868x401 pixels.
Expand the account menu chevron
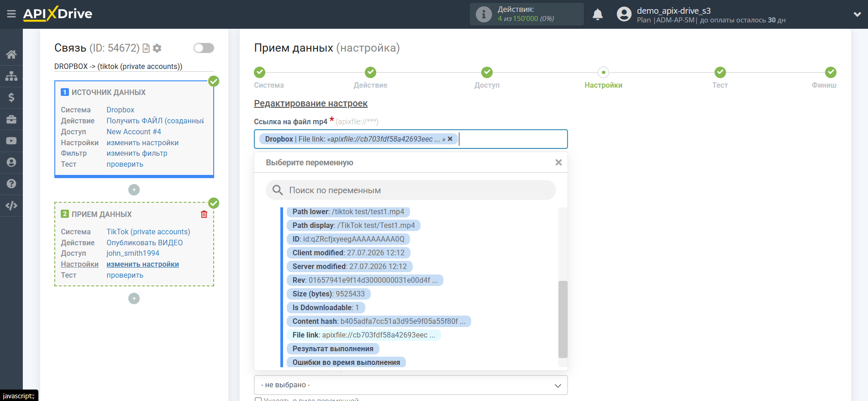pyautogui.click(x=857, y=15)
